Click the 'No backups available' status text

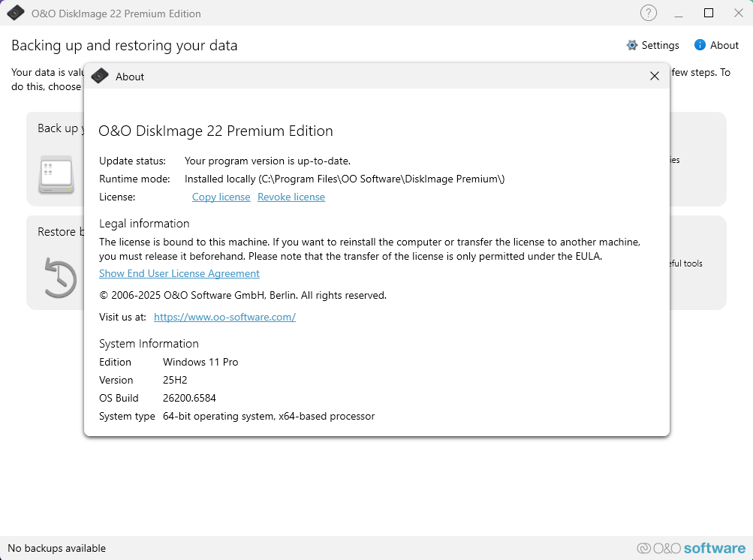(x=57, y=548)
